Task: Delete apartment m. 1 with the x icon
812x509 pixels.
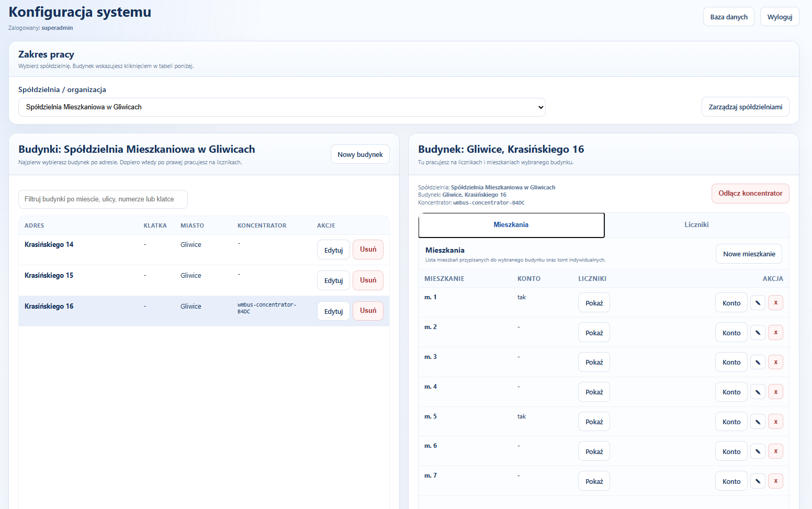Action: click(x=775, y=303)
